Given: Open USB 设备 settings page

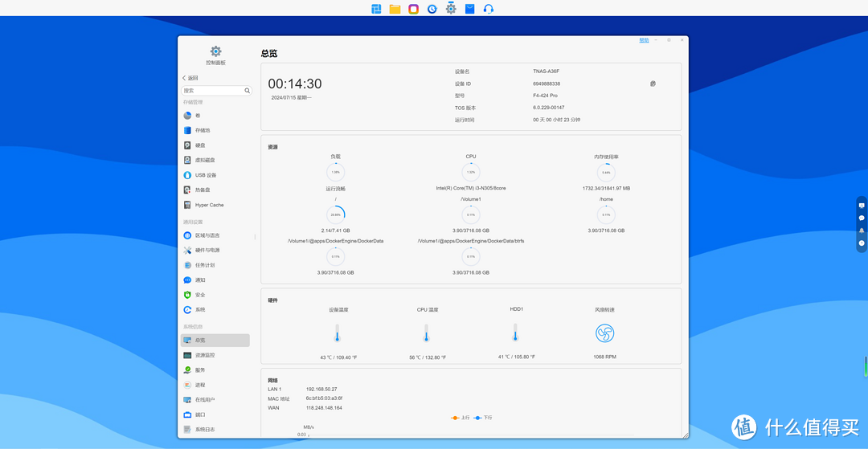Looking at the screenshot, I should pyautogui.click(x=205, y=175).
